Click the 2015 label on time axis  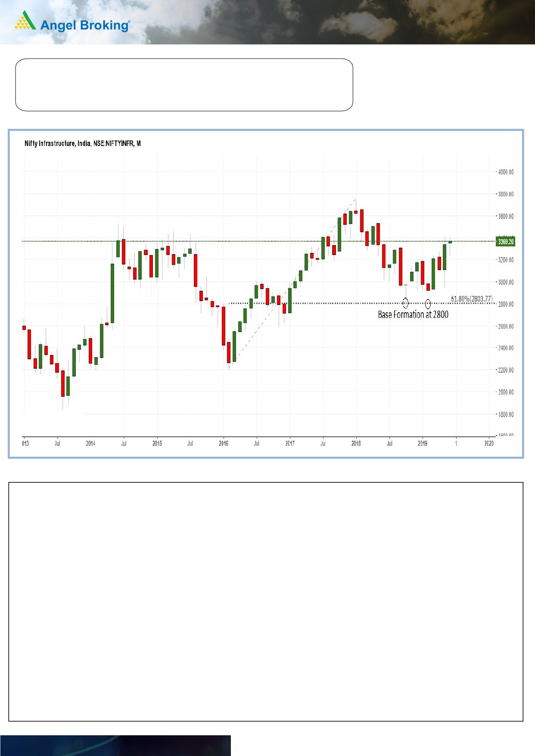[157, 443]
